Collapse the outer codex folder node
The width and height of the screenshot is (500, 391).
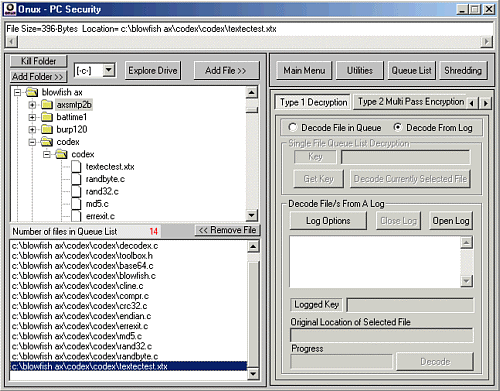pyautogui.click(x=32, y=142)
